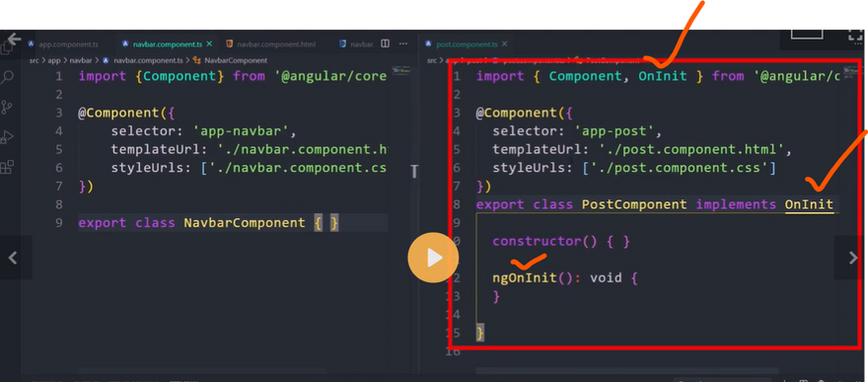Close the post.component.ts tab
This screenshot has height=382, width=868.
(505, 43)
